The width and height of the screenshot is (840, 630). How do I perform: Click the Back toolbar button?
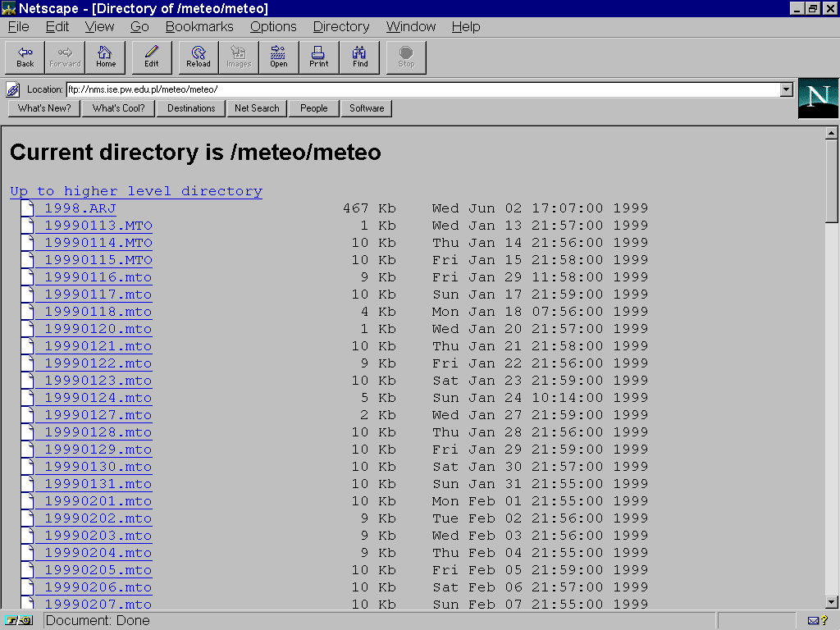(x=25, y=57)
